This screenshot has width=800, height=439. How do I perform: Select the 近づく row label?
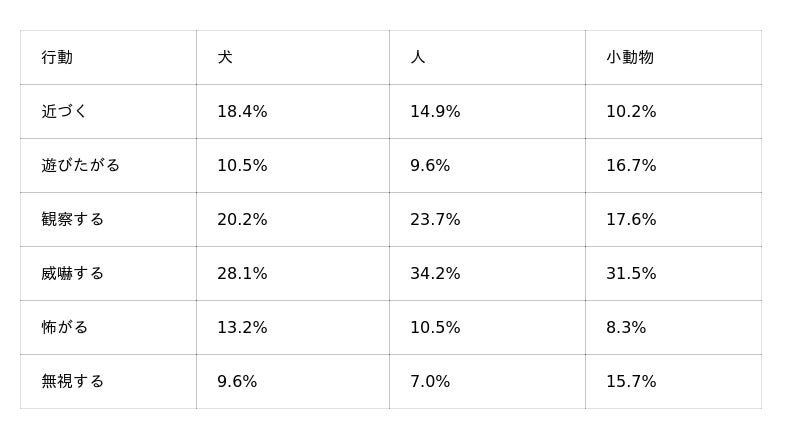click(65, 112)
